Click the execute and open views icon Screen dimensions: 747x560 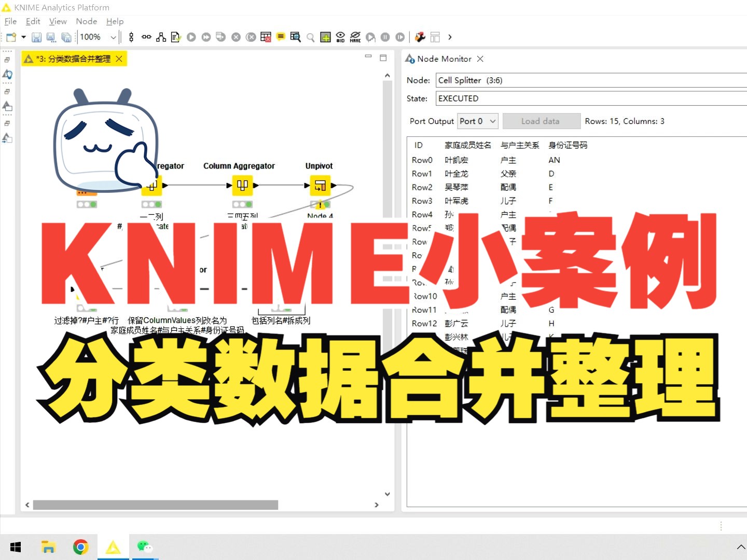220,37
